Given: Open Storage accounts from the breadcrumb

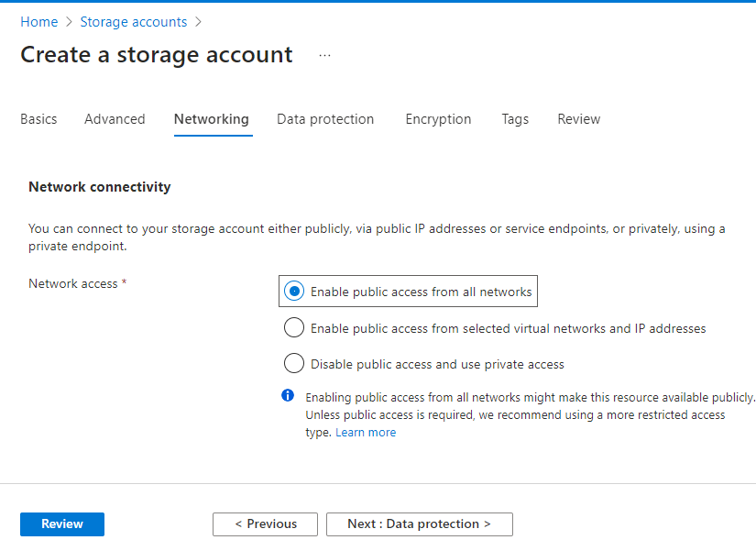Looking at the screenshot, I should point(133,21).
